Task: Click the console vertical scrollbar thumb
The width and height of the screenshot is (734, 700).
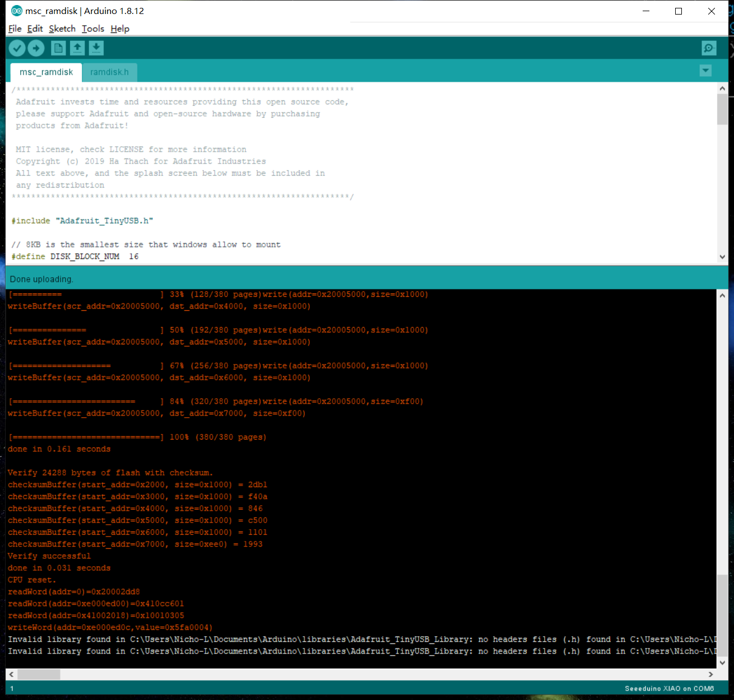Action: (722, 615)
